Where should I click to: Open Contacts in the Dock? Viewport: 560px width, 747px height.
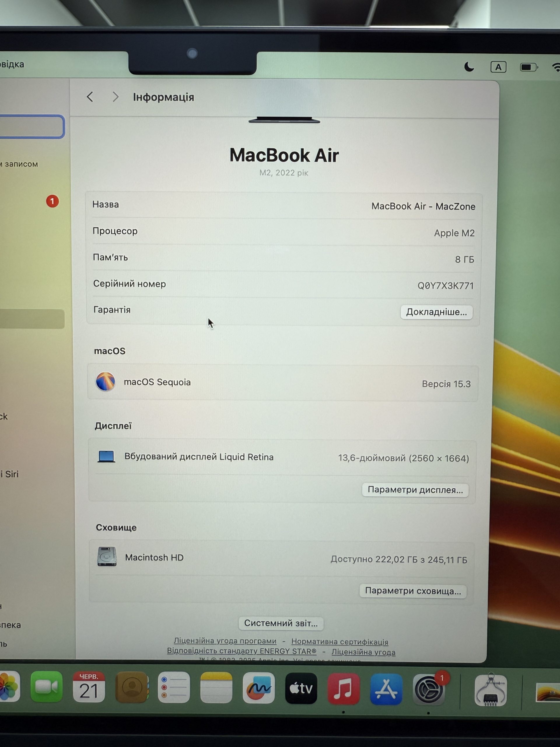(x=132, y=687)
